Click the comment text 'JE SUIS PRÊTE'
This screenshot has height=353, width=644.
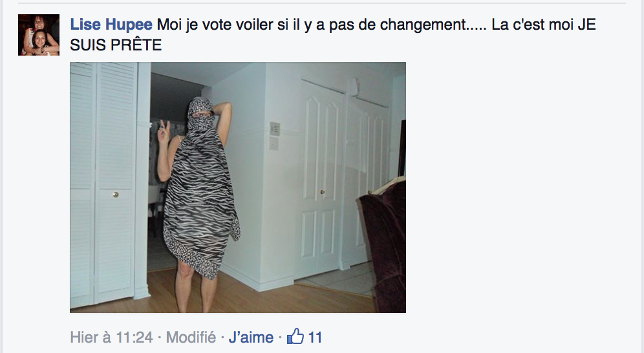[333, 35]
